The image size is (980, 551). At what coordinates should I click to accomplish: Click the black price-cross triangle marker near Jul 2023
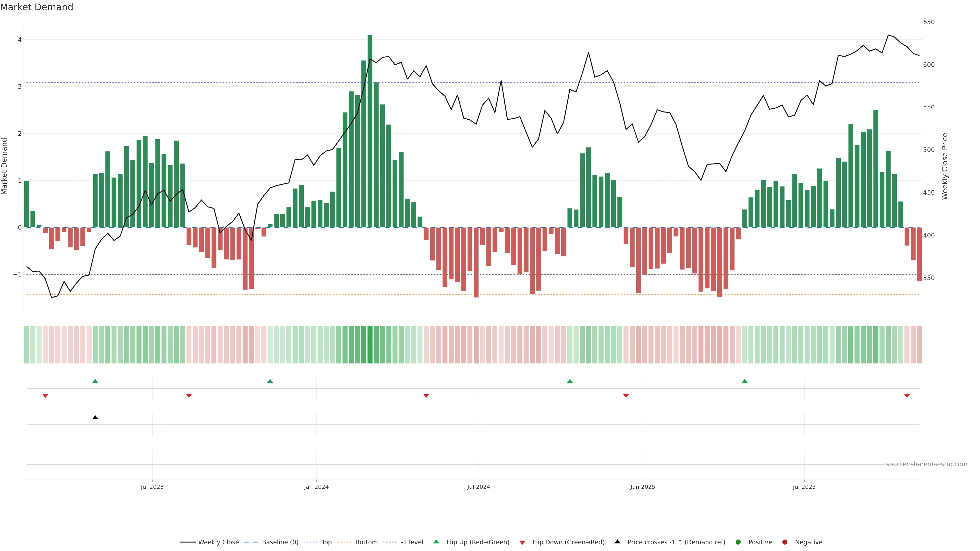95,418
